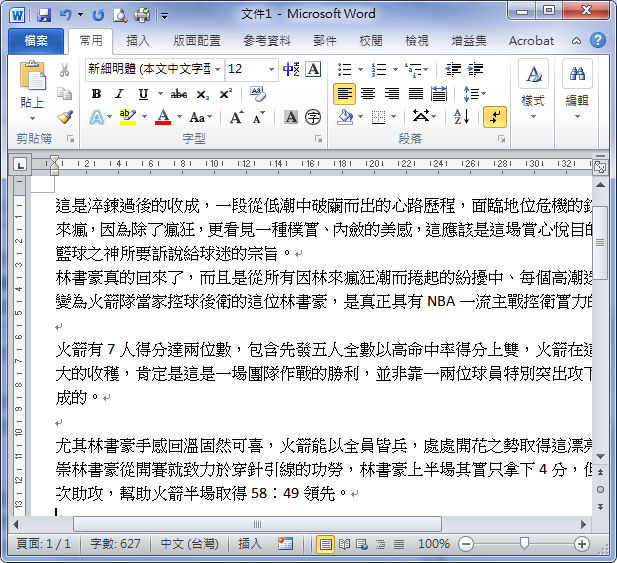Open the Acrobat tab

pos(531,41)
